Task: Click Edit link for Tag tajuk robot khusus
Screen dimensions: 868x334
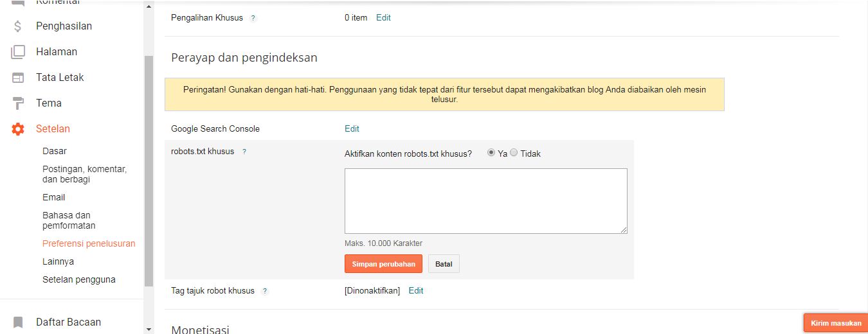Action: pyautogui.click(x=416, y=291)
